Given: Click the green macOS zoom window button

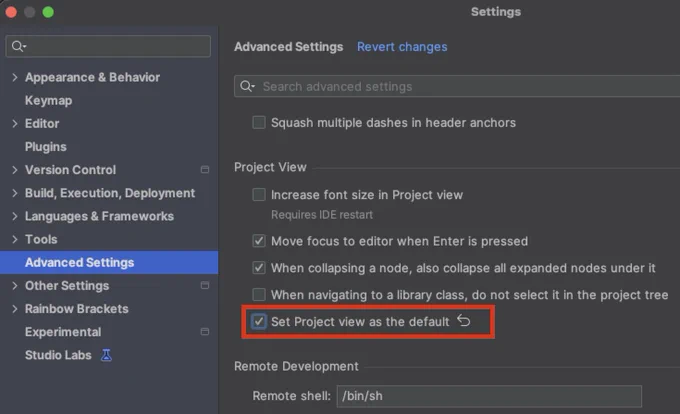Looking at the screenshot, I should (48, 12).
